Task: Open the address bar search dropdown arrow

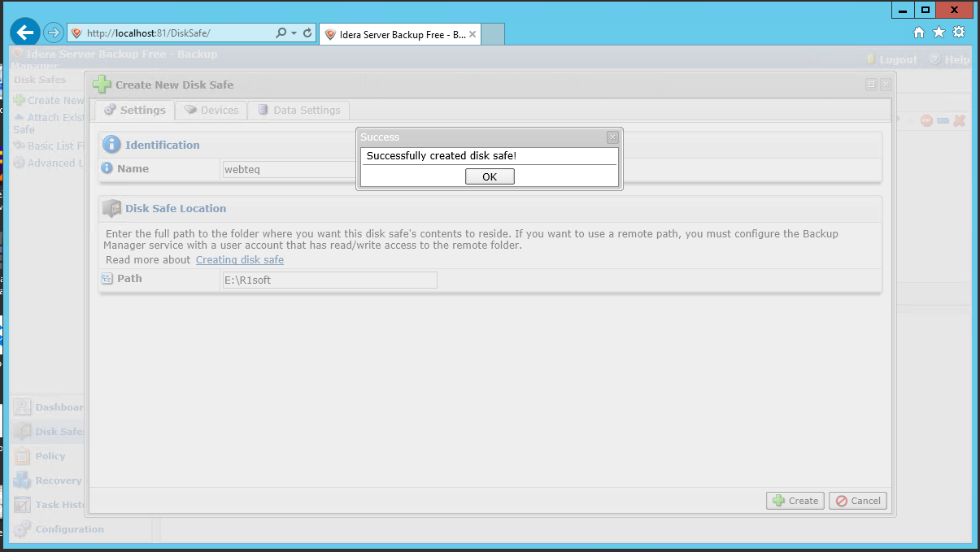Action: 294,33
